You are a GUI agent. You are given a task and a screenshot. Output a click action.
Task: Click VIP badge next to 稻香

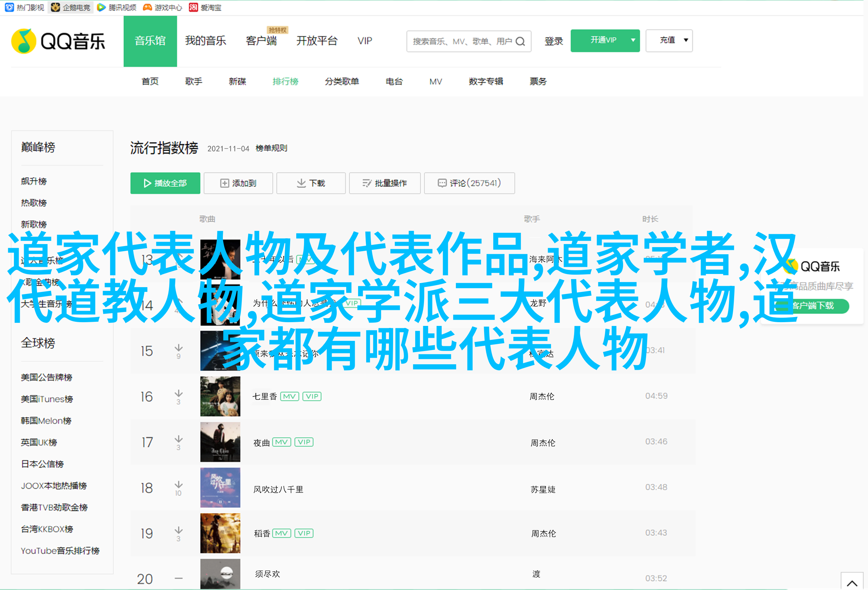point(304,533)
